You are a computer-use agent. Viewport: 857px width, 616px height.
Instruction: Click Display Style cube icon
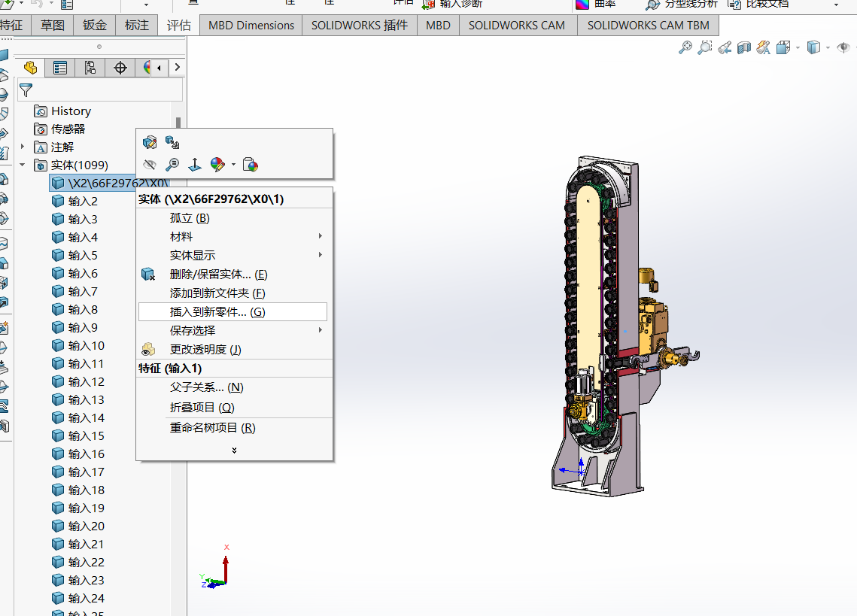[814, 47]
